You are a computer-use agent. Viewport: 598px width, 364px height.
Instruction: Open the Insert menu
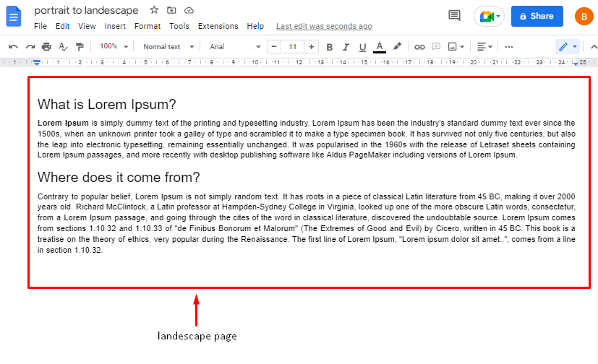(115, 26)
